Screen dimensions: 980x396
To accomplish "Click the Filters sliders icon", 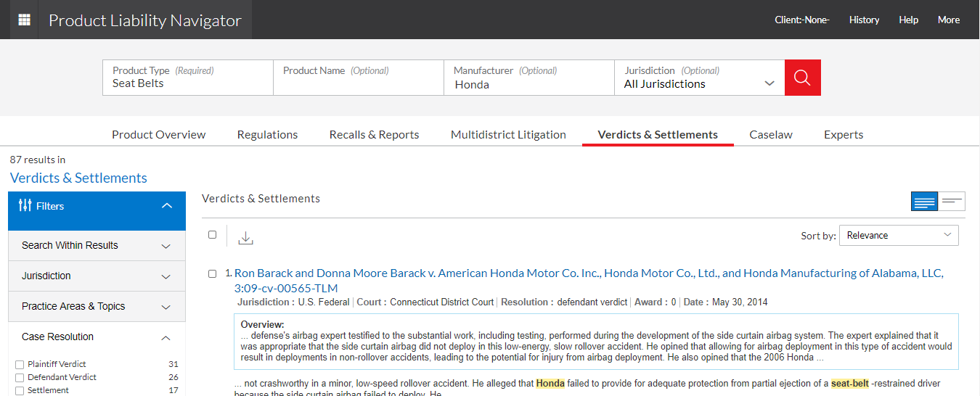I will click(25, 206).
